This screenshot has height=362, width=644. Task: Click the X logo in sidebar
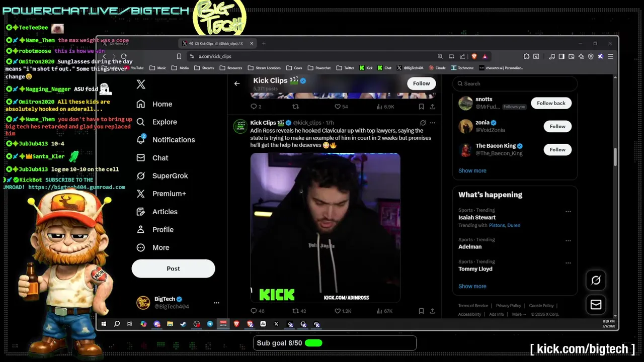click(x=141, y=84)
